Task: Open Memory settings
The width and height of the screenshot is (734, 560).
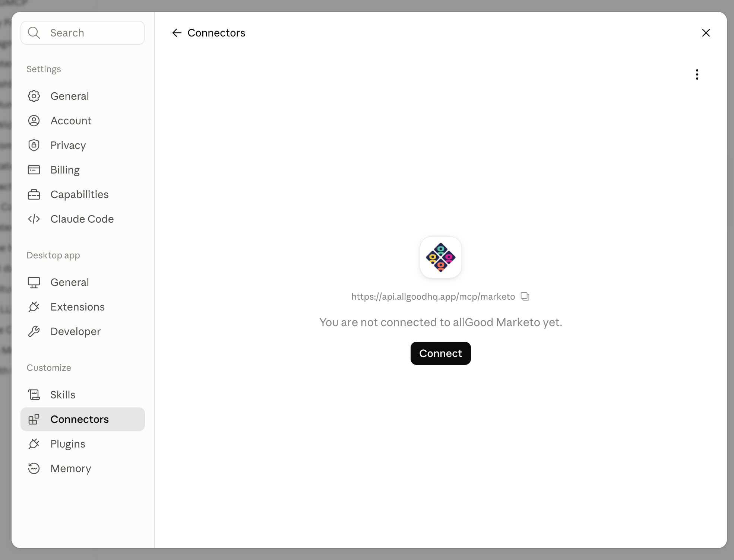Action: click(83, 468)
